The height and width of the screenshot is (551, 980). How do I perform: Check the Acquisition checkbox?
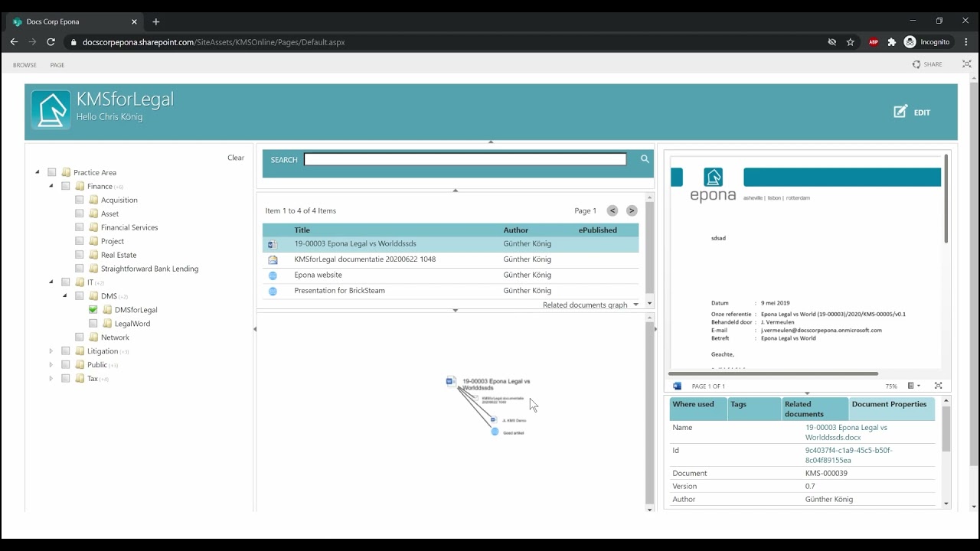coord(80,201)
